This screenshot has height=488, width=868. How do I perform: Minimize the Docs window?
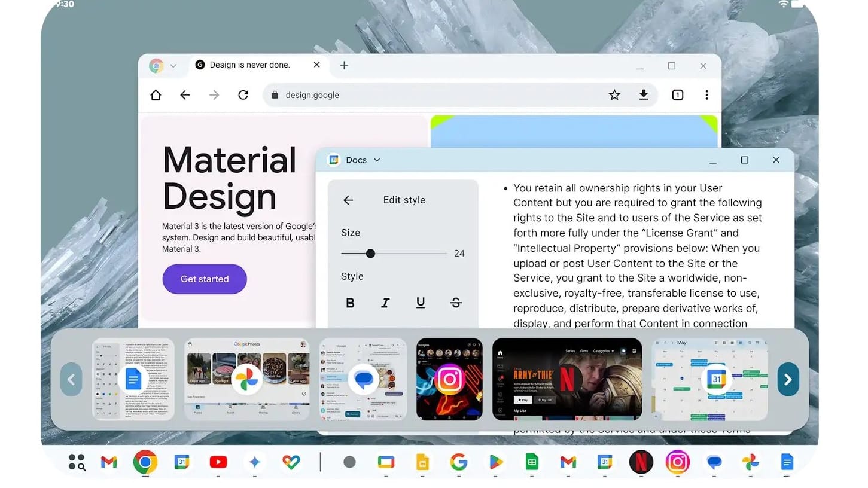[713, 160]
